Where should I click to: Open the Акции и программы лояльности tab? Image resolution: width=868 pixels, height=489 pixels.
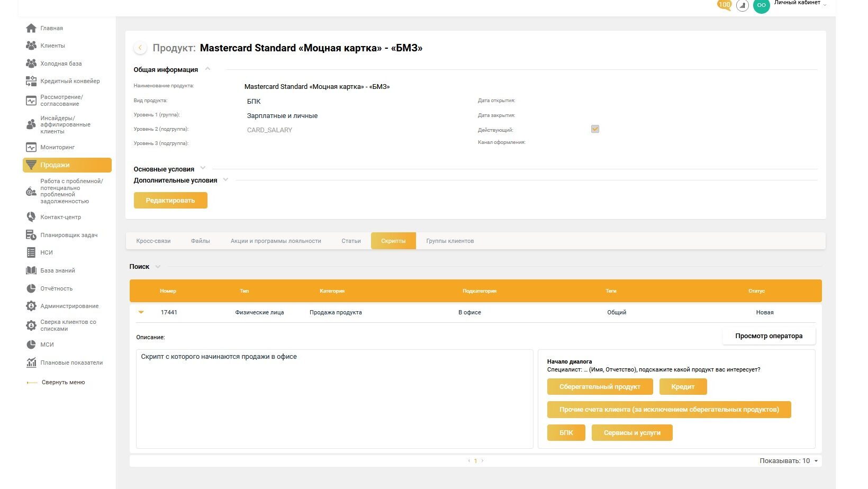tap(276, 241)
